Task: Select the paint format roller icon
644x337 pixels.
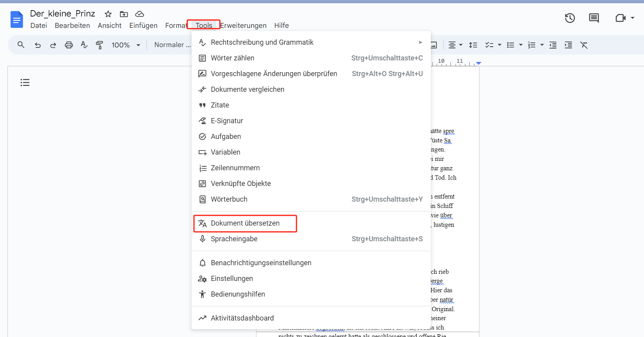Action: pyautogui.click(x=99, y=45)
